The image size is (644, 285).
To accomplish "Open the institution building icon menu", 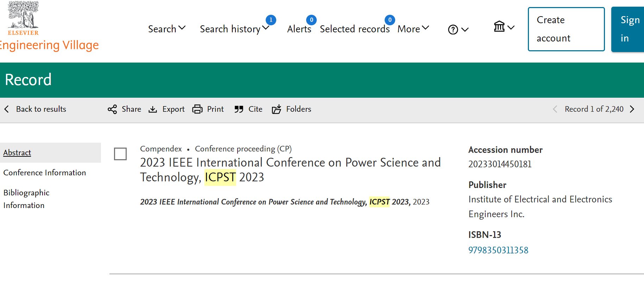I will pyautogui.click(x=499, y=26).
